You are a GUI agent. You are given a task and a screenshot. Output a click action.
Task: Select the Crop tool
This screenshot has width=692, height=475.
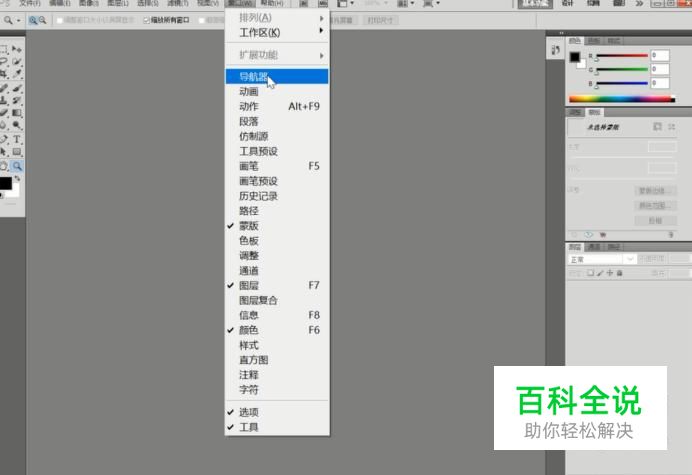click(x=4, y=73)
